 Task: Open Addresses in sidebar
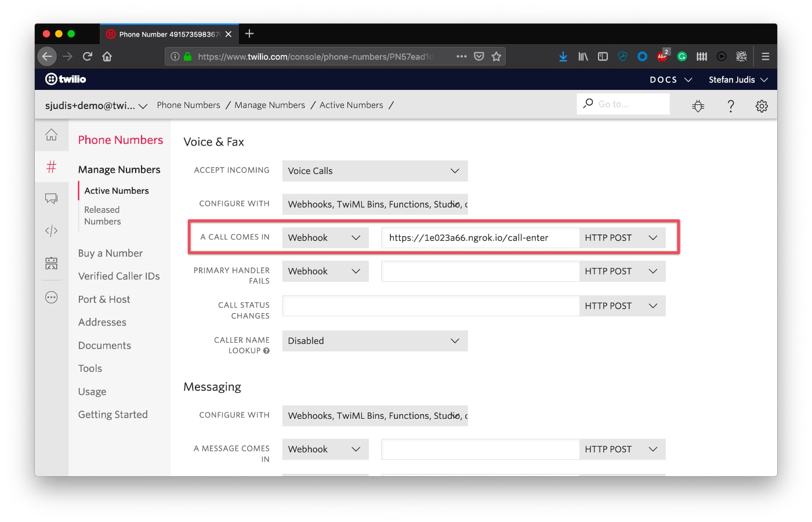click(102, 322)
